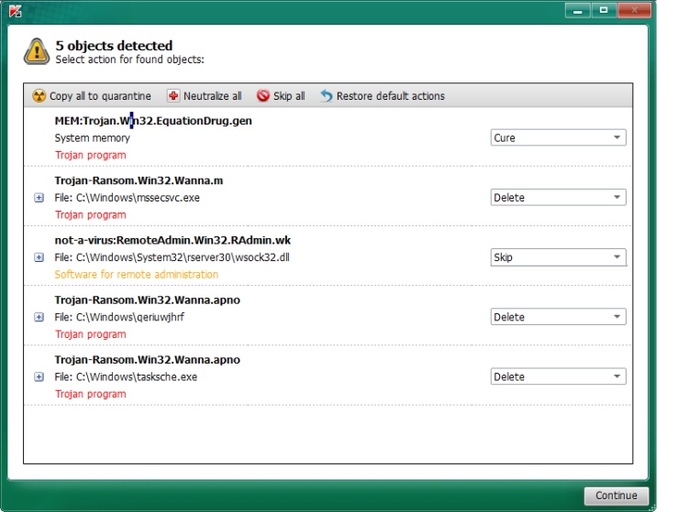Select Trojan-Ransom.Win32.Wanna.m threat name
700x512 pixels.
[x=139, y=181]
